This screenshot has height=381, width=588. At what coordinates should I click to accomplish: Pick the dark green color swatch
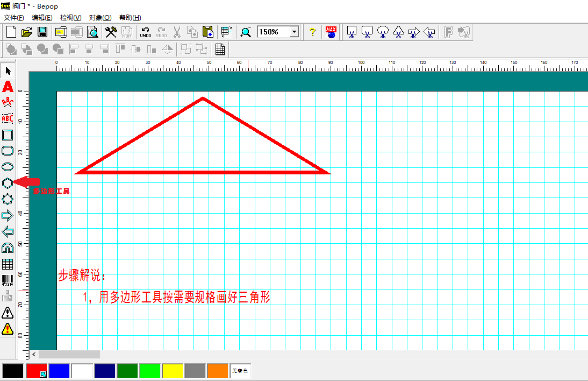[x=127, y=371]
